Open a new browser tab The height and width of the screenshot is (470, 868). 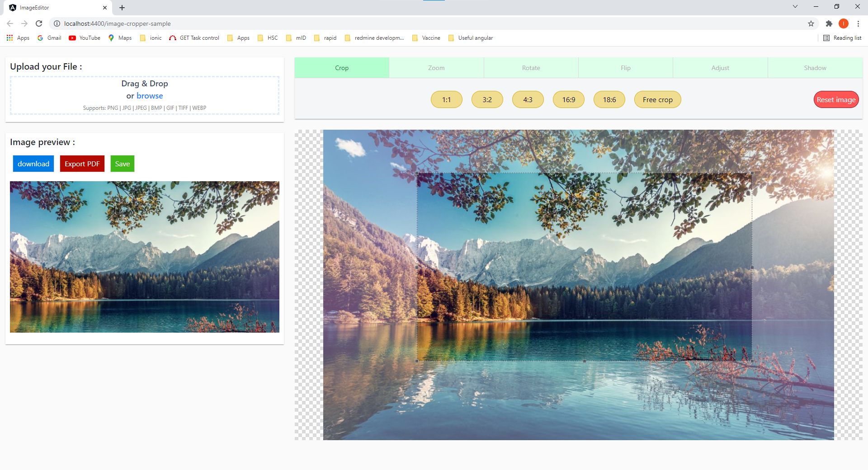122,8
